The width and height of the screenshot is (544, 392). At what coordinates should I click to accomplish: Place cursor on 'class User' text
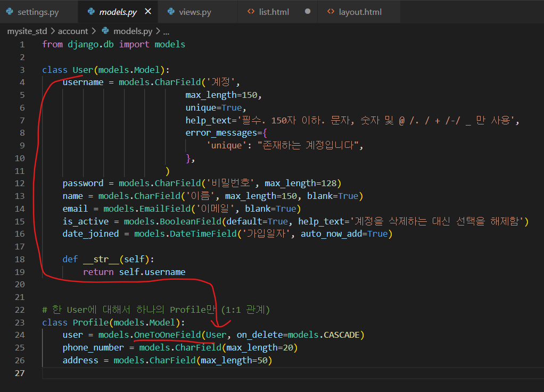tap(68, 70)
